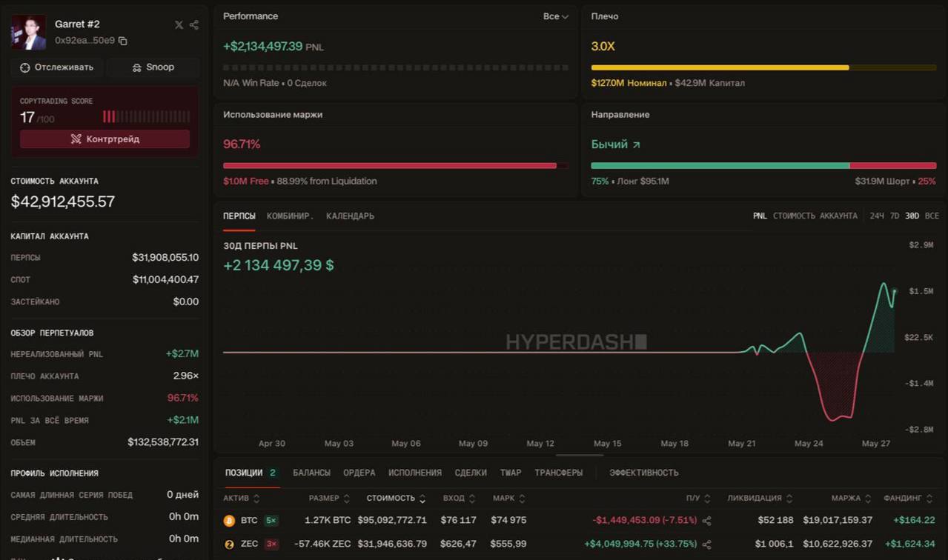
Task: Sort positions by П/У column
Action: point(698,499)
